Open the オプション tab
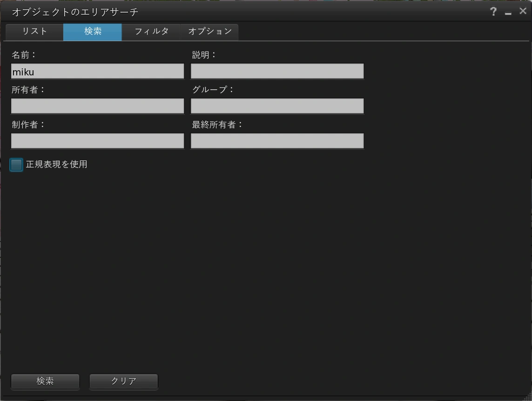The image size is (532, 401). pyautogui.click(x=209, y=32)
